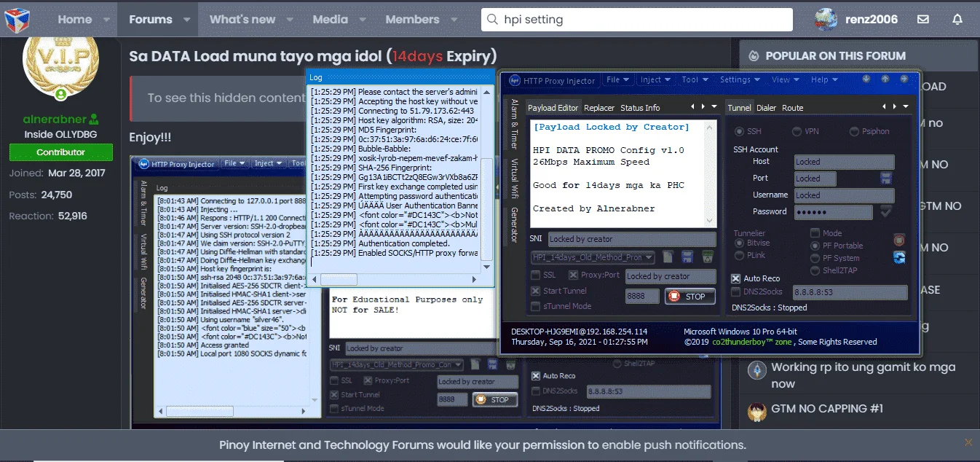This screenshot has width=980, height=462.
Task: Select the PF System radio button
Action: 815,258
